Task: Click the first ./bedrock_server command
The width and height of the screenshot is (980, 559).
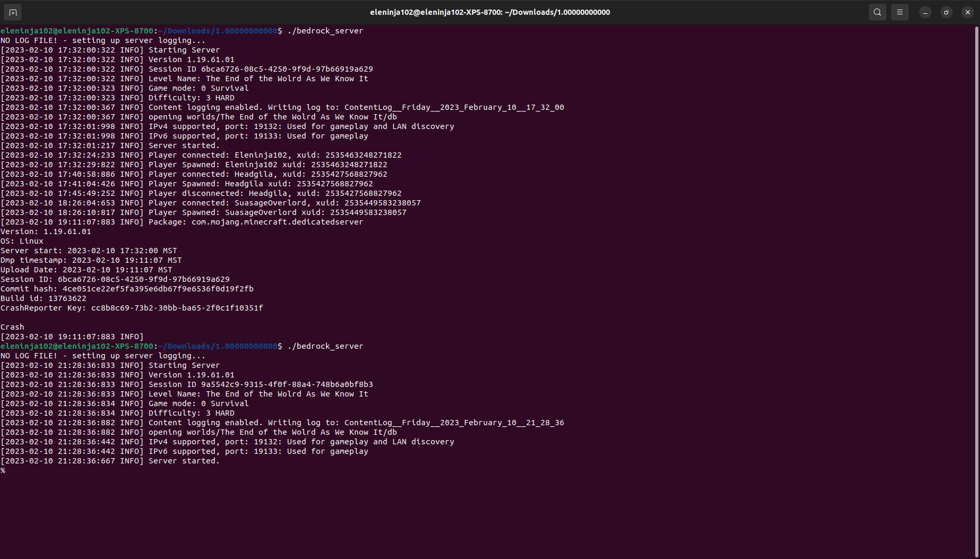Action: 325,31
